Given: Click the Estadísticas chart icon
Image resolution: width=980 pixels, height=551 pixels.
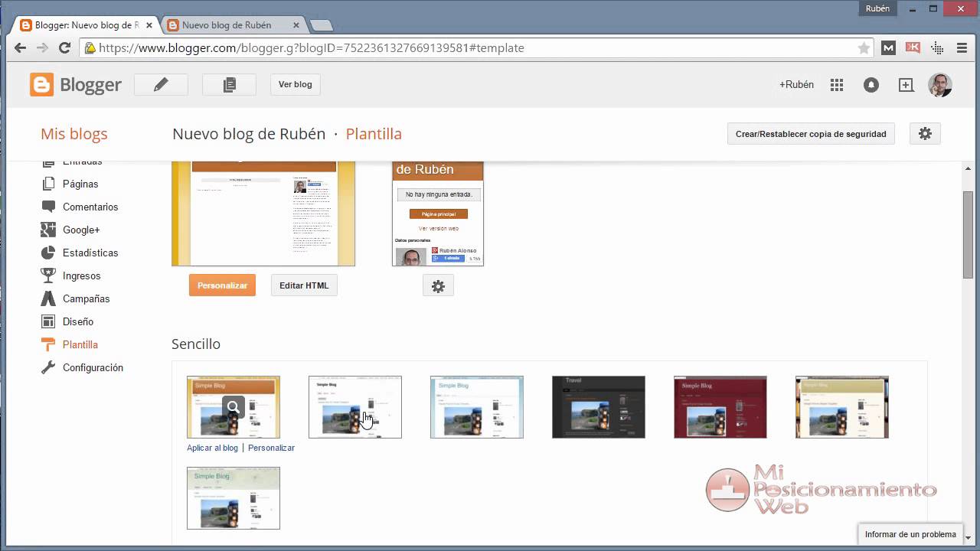Looking at the screenshot, I should [47, 253].
